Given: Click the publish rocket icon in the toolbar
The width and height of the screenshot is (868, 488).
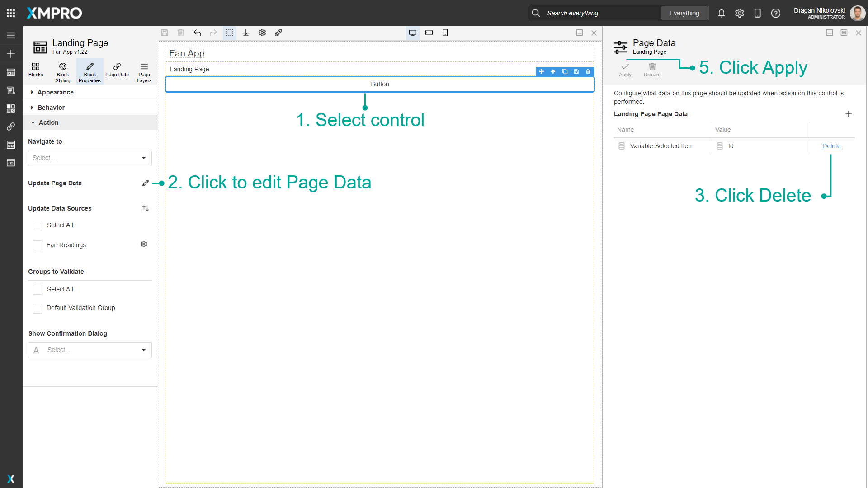Looking at the screenshot, I should (x=278, y=33).
